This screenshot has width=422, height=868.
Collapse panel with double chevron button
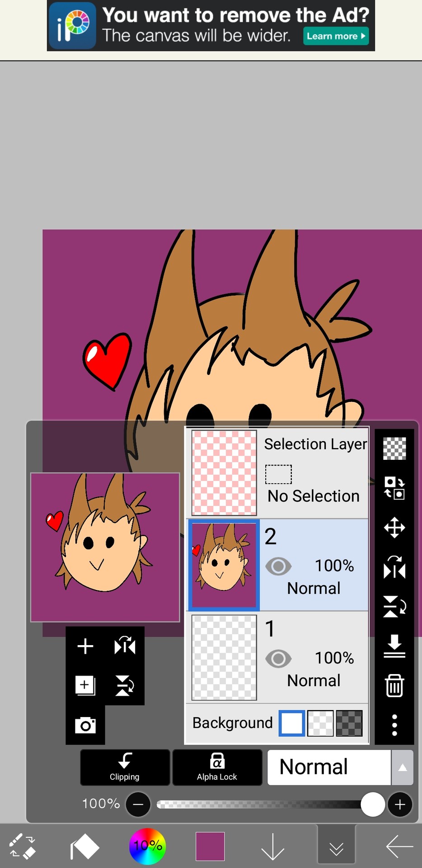(x=336, y=846)
